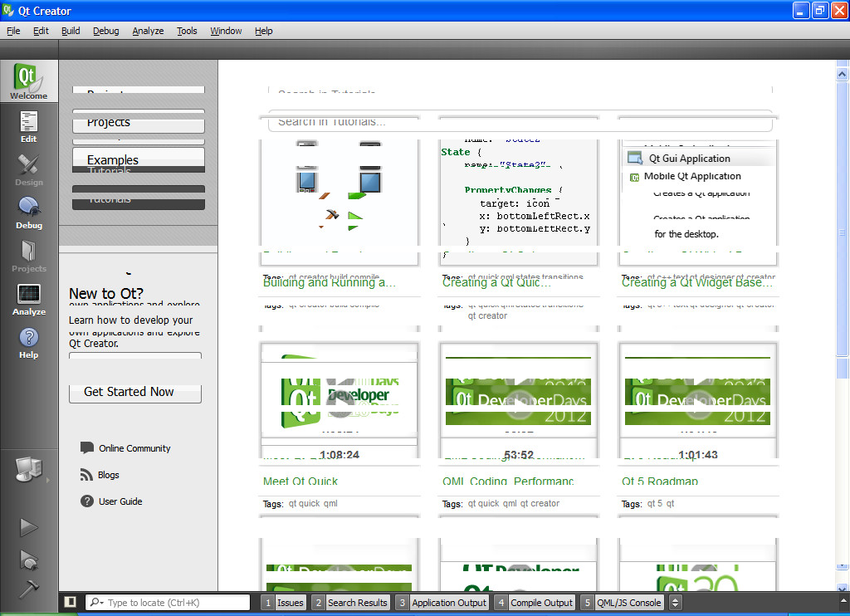The width and height of the screenshot is (850, 616).
Task: Start debugging with the Run-with-bug icon
Action: 29,560
